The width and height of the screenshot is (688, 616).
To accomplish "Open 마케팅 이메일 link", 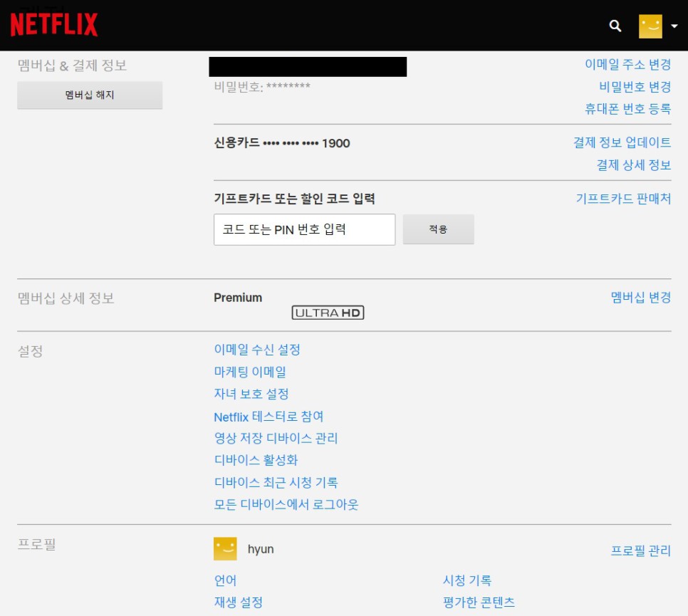I will (x=250, y=372).
